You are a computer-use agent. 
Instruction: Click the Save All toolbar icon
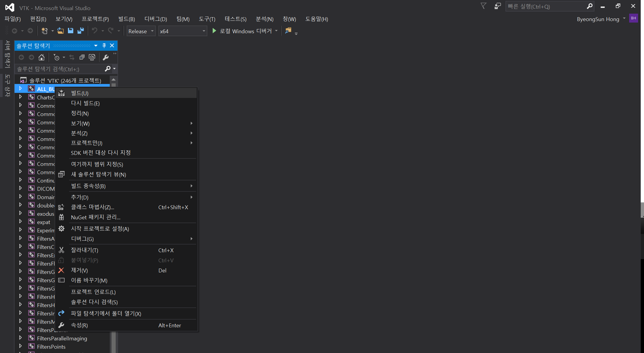click(x=80, y=31)
